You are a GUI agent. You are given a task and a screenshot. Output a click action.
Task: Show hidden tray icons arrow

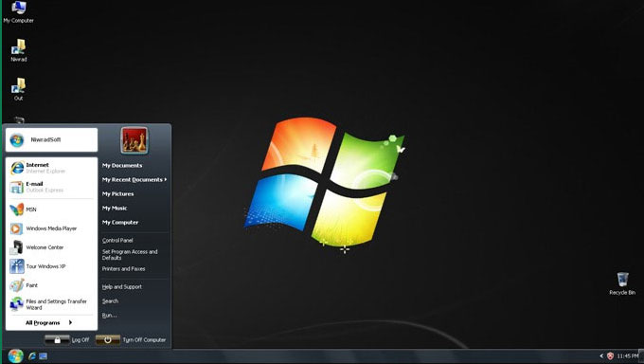601,355
